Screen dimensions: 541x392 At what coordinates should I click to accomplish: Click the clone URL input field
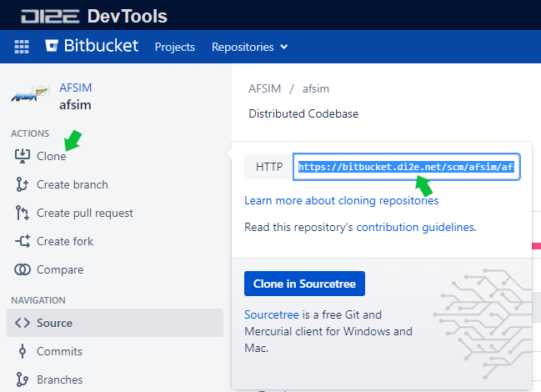pos(407,167)
